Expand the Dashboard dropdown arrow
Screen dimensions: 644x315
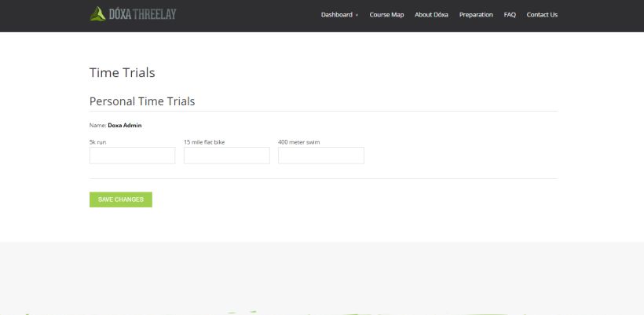(x=357, y=15)
